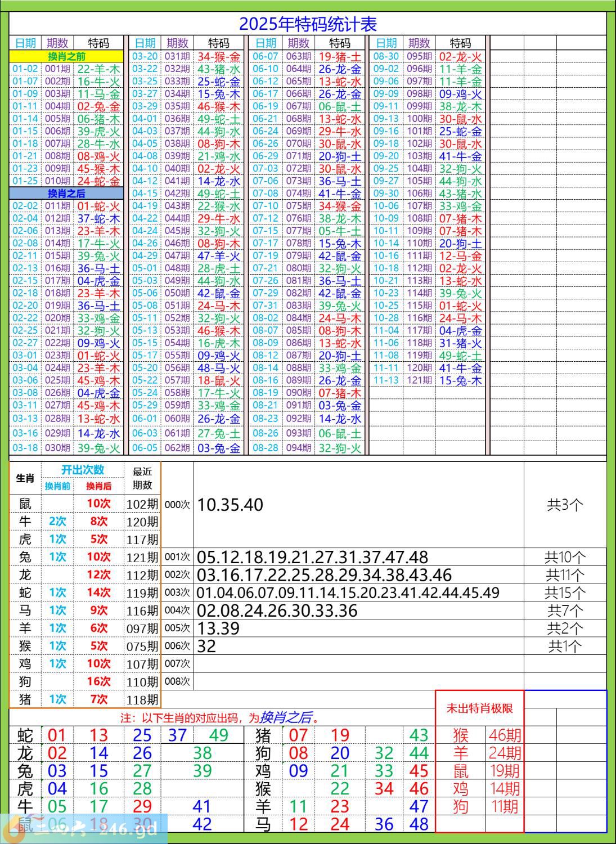Select the 094期 period cell
The image size is (616, 844).
pos(298,448)
